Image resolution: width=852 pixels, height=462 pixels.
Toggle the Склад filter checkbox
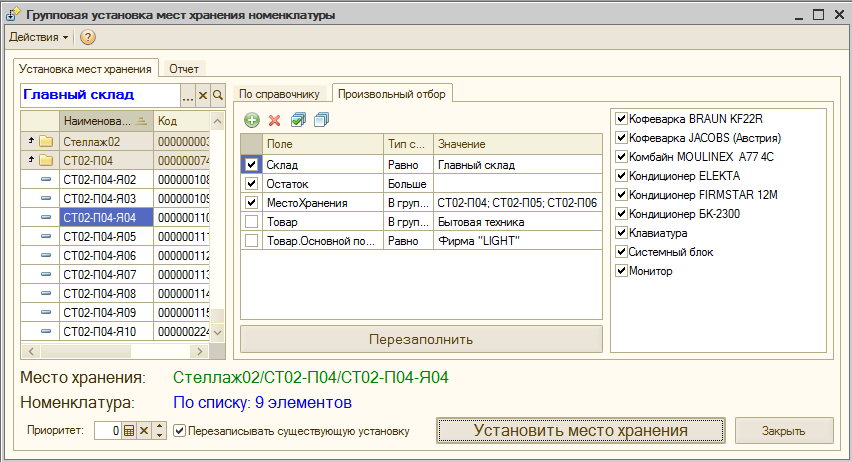[x=251, y=165]
